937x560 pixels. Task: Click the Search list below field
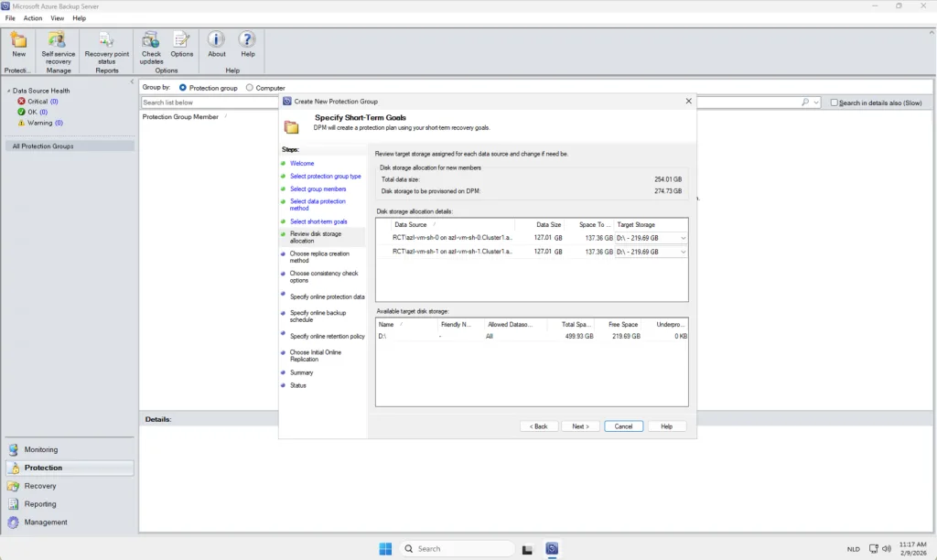coord(210,102)
